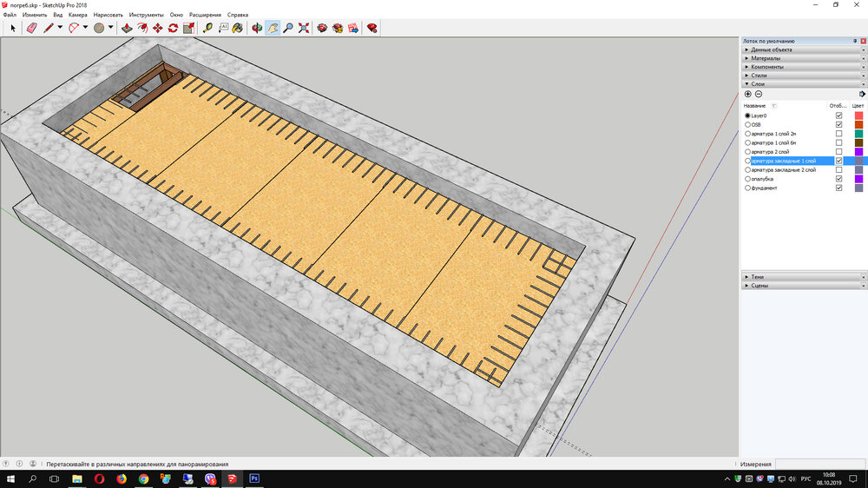Click the Измерения measurements input box

tap(819, 465)
